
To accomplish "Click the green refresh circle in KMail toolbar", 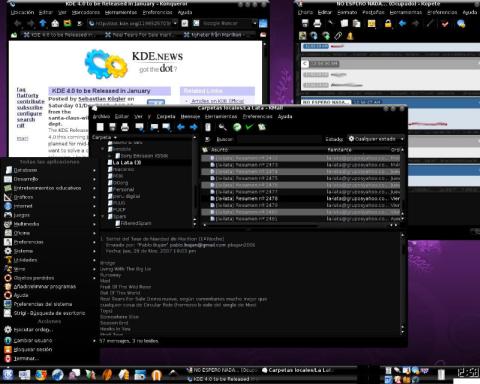I will tap(237, 127).
